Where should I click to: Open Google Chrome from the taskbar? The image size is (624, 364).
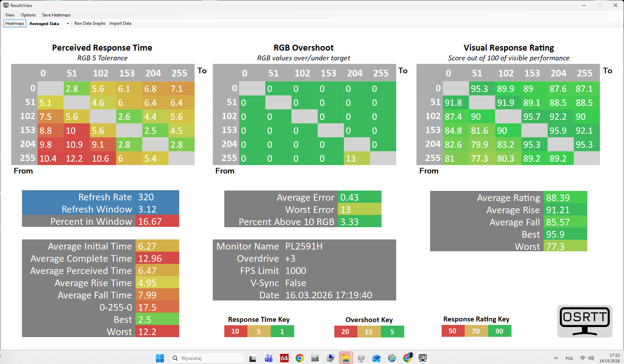[x=299, y=358]
